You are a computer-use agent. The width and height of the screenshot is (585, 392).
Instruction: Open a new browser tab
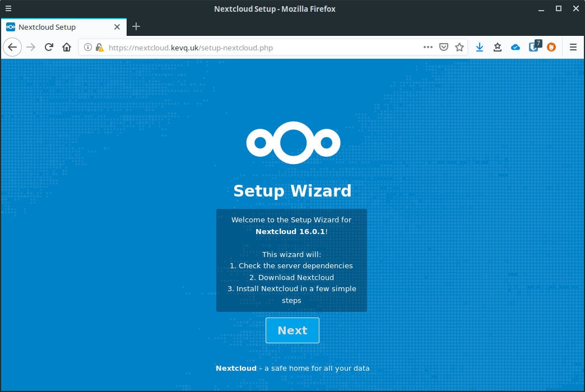pyautogui.click(x=136, y=27)
